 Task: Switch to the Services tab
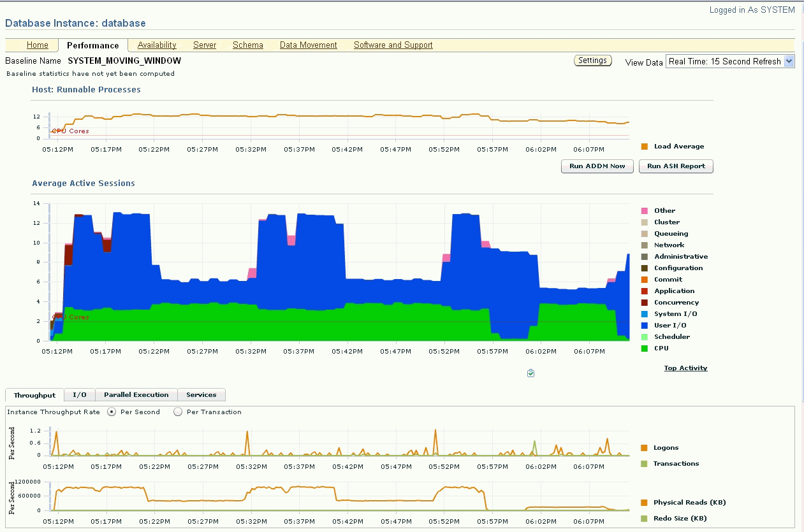pos(201,395)
